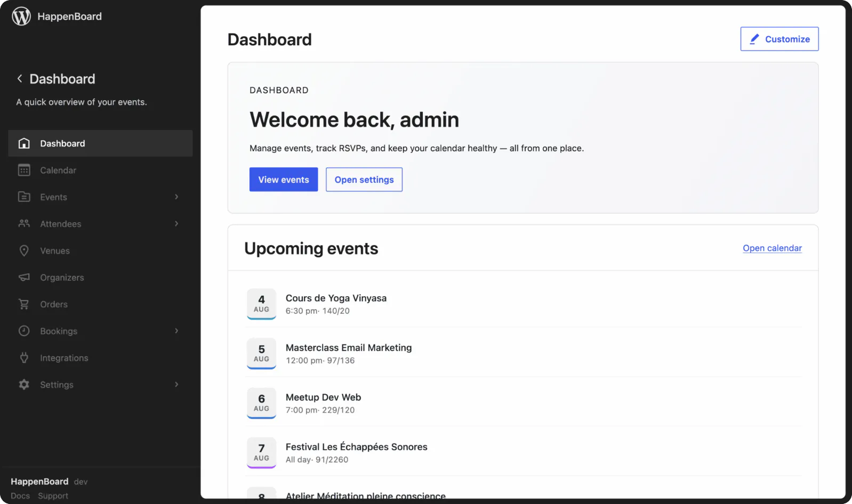Click the Attendees people icon
The width and height of the screenshot is (852, 504).
point(24,224)
